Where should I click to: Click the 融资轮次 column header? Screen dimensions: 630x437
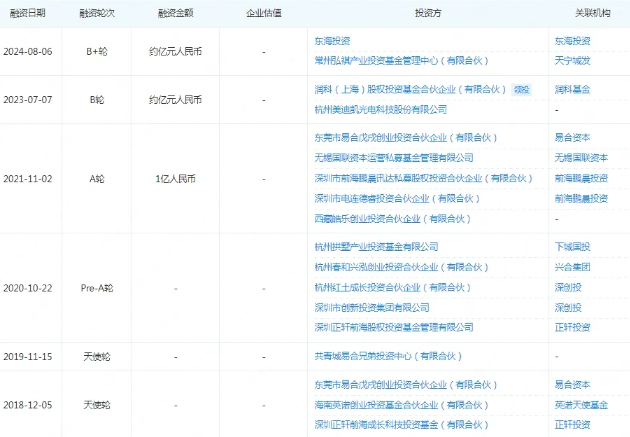click(97, 13)
